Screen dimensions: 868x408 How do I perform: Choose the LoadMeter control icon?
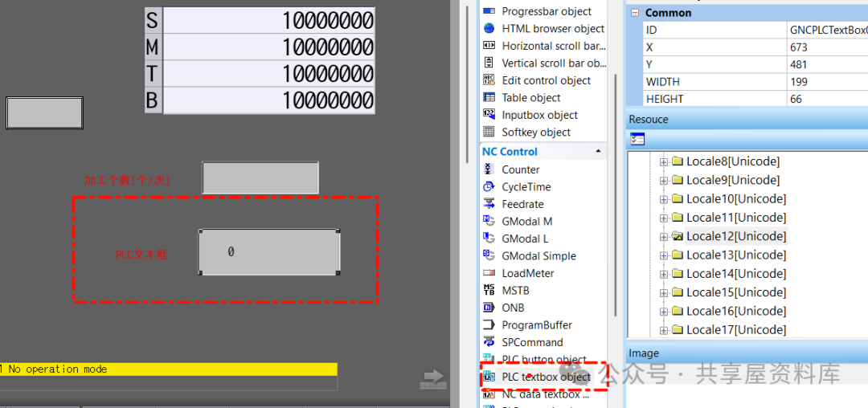coord(489,273)
